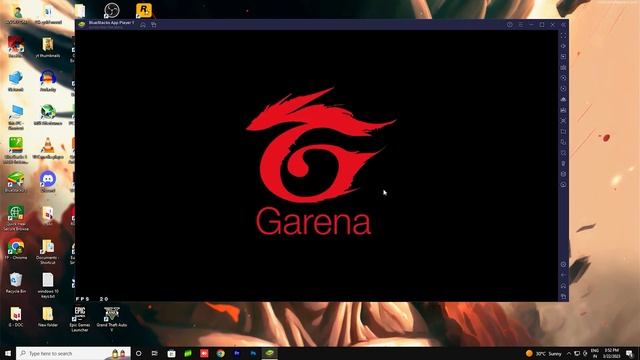The height and width of the screenshot is (360, 640).
Task: Click the ENG language indicator
Action: [x=595, y=353]
